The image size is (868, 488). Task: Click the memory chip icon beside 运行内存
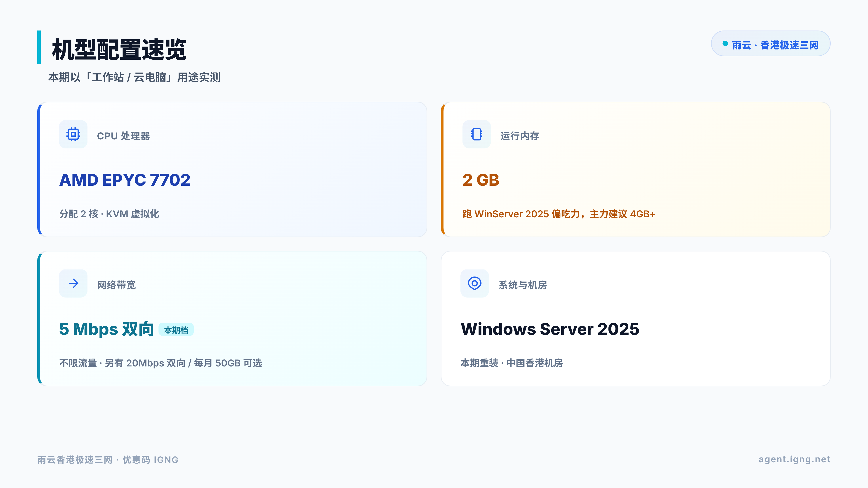476,134
